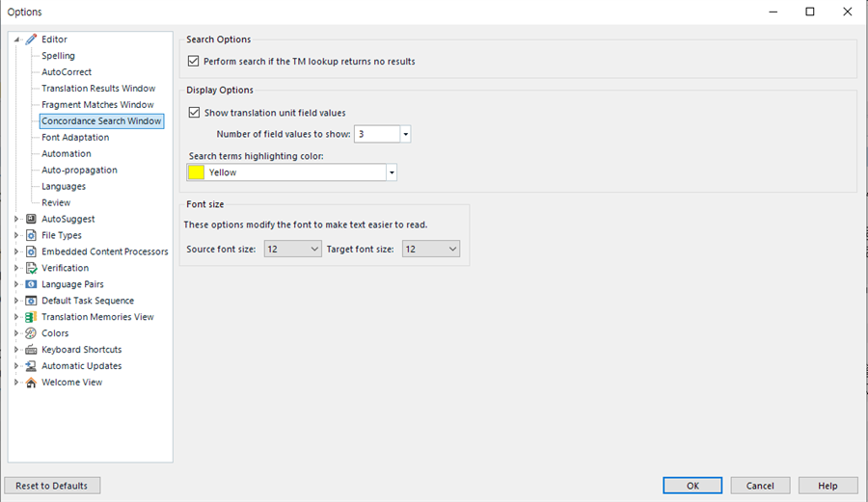Image resolution: width=868 pixels, height=502 pixels.
Task: Click the Translation Memories View icon
Action: point(32,317)
